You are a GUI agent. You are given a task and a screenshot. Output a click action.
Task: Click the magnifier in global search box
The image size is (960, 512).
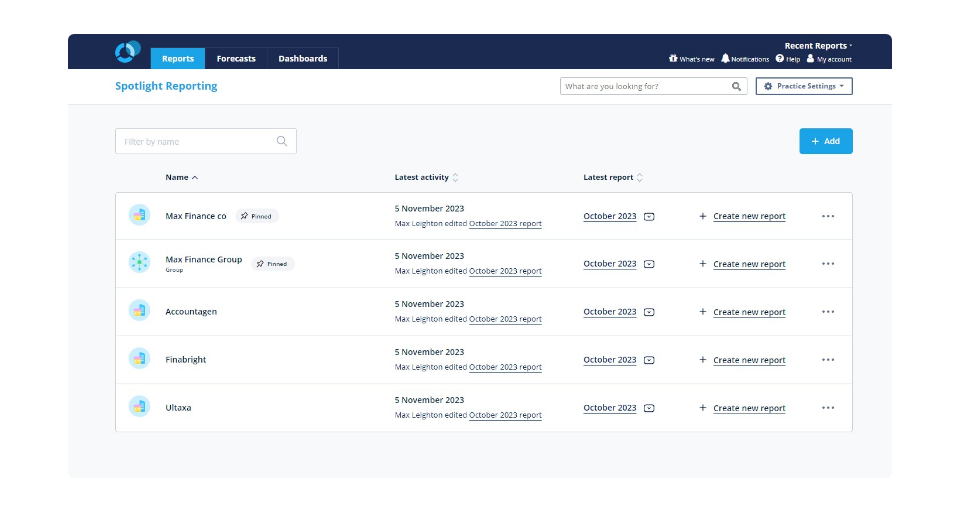737,87
